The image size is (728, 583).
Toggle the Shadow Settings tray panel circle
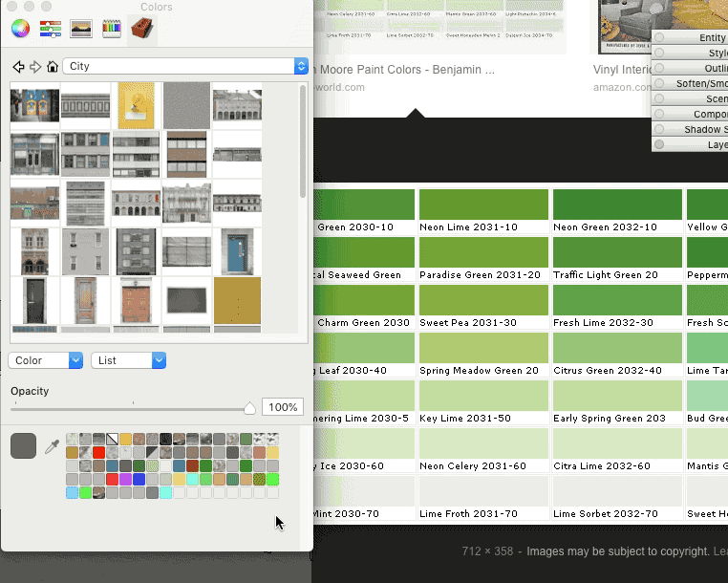tap(659, 129)
